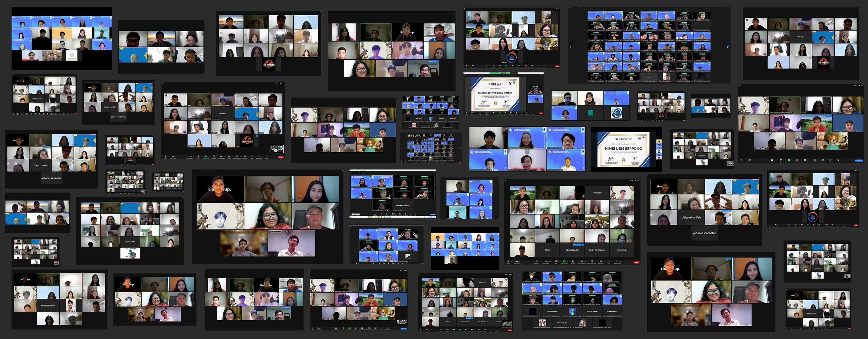Toggle Mute microphone in larger Ferdico Ch meeting
Screen dimensions: 868x339
click(x=508, y=262)
